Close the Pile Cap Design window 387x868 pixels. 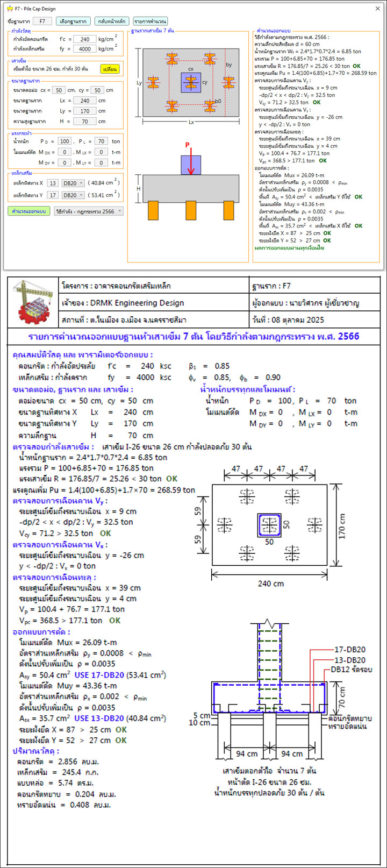pyautogui.click(x=377, y=9)
